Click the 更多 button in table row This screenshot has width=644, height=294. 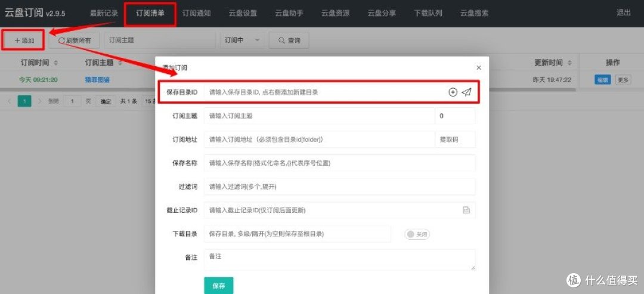pyautogui.click(x=623, y=80)
